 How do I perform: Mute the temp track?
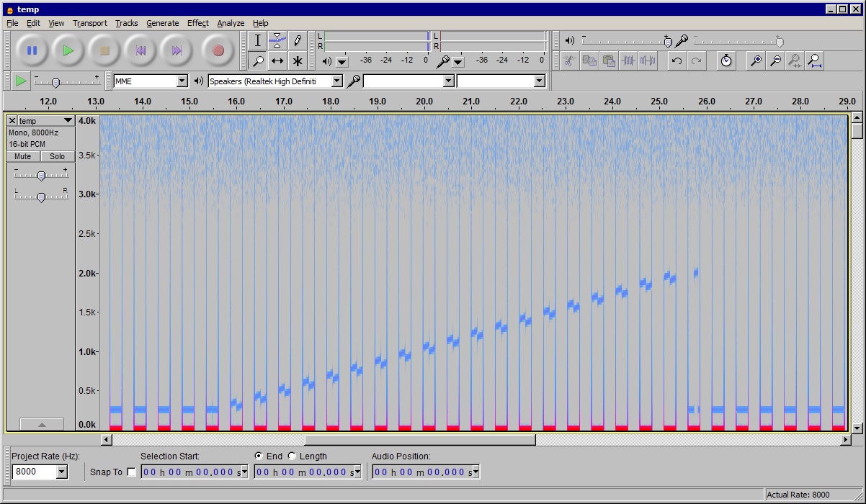click(x=23, y=156)
